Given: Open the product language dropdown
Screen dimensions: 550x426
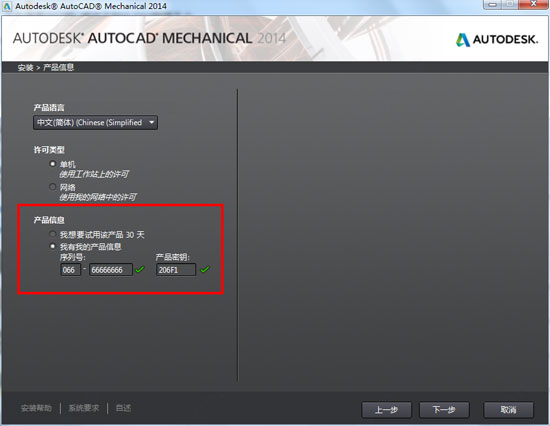Looking at the screenshot, I should pos(95,122).
